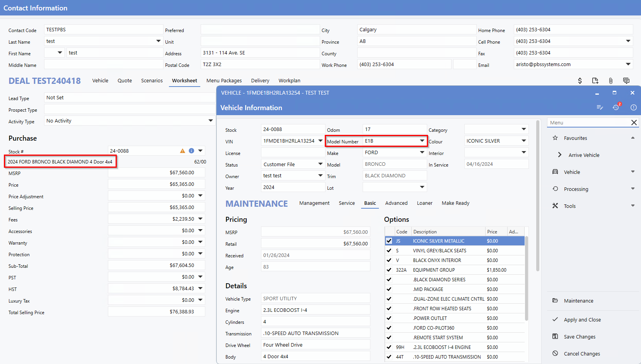This screenshot has width=641, height=364.
Task: Expand the Vehicle menu section
Action: pyautogui.click(x=633, y=172)
